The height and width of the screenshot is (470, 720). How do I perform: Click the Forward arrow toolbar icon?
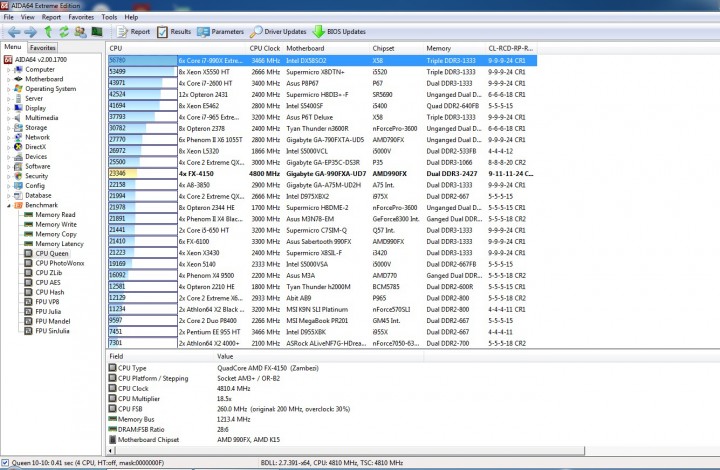click(x=30, y=32)
